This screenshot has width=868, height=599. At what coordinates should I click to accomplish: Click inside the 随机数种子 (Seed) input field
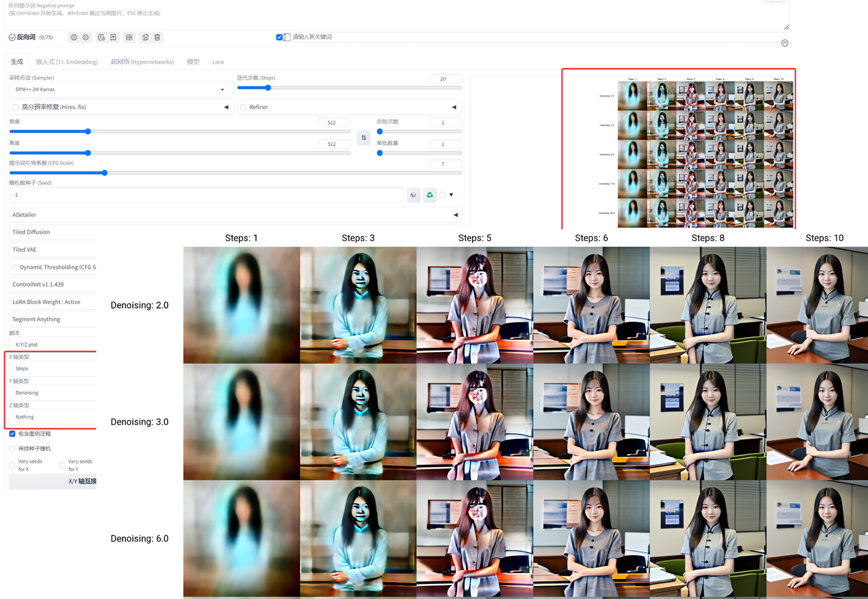pyautogui.click(x=208, y=195)
